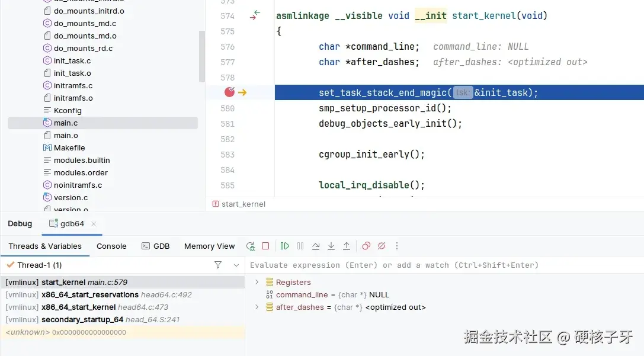This screenshot has width=644, height=356.
Task: Open main.o file
Action: click(66, 135)
